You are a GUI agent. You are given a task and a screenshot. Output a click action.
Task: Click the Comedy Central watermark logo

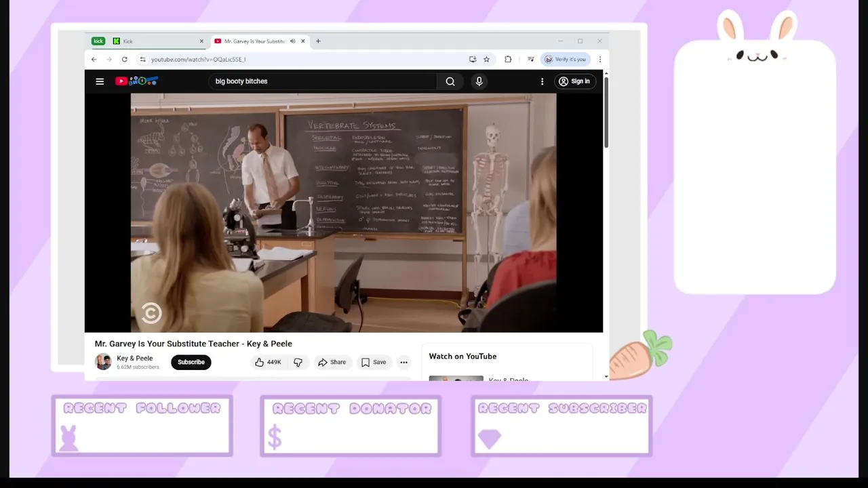click(x=151, y=312)
